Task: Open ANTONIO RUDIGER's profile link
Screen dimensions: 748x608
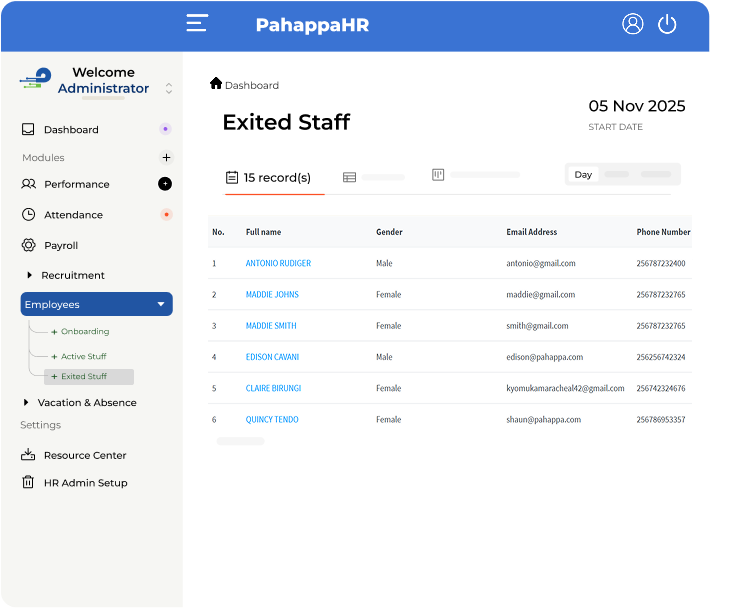Action: (x=278, y=263)
